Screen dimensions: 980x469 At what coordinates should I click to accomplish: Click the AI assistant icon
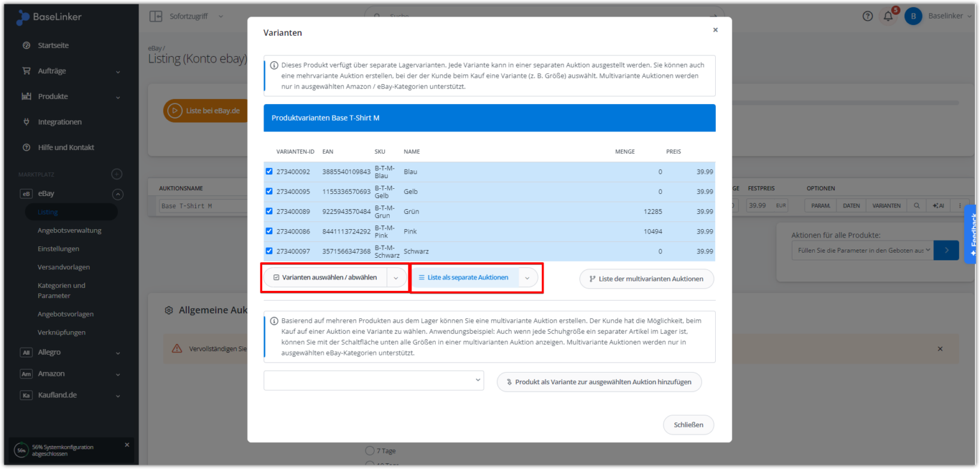pyautogui.click(x=938, y=205)
